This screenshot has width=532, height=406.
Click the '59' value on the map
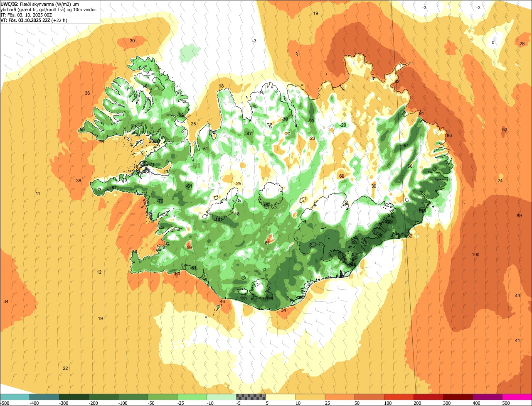coord(189,247)
